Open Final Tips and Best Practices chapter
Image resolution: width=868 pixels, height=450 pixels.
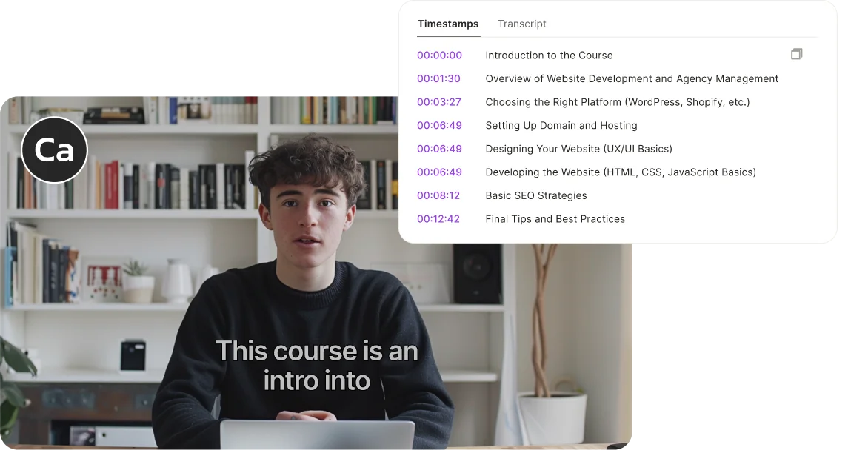pyautogui.click(x=555, y=218)
